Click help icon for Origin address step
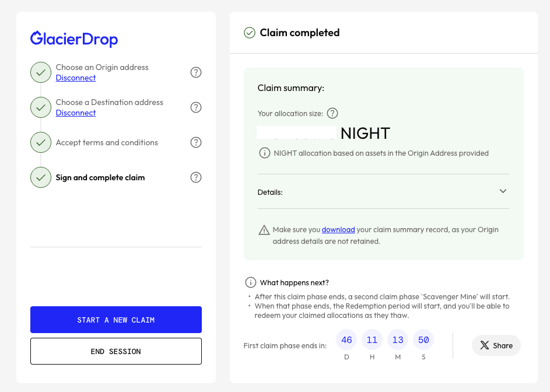 pos(196,72)
